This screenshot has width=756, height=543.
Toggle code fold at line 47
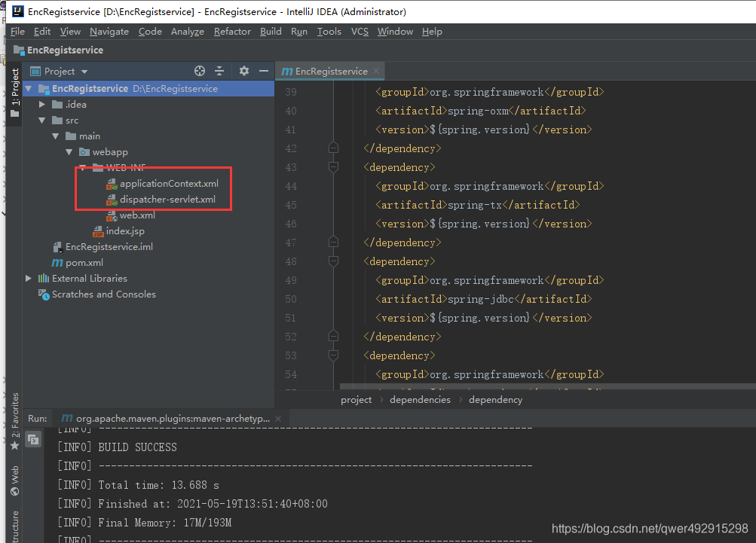click(333, 243)
